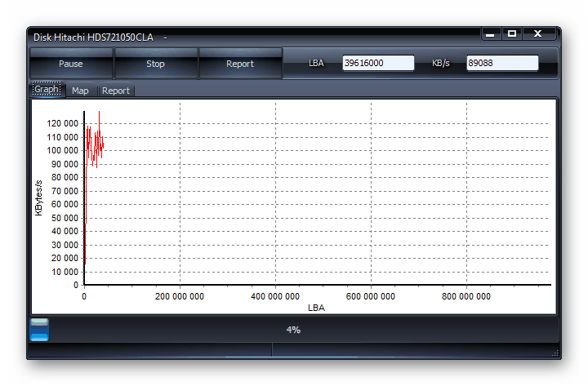588x386 pixels.
Task: Click the 400 000 000 x-axis label
Action: (275, 296)
